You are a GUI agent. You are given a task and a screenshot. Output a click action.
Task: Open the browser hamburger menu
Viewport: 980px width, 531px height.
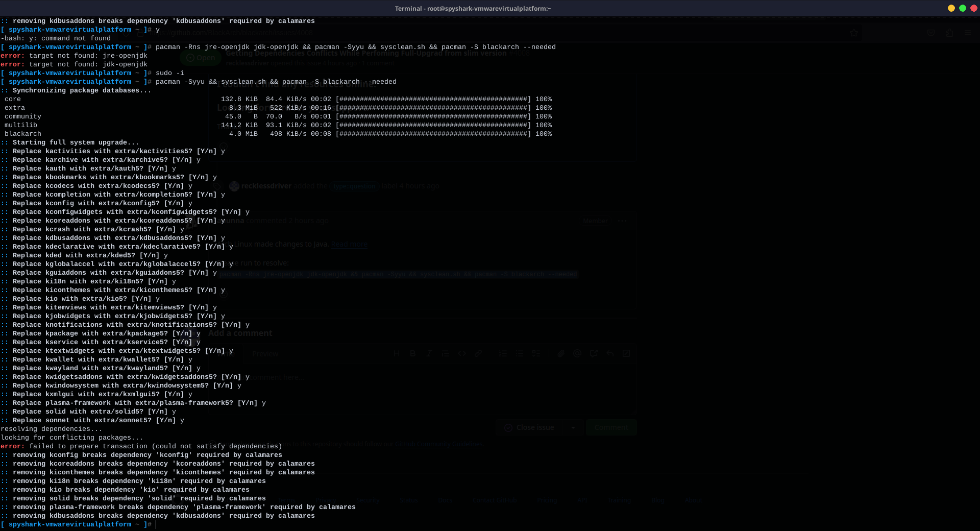coord(968,33)
